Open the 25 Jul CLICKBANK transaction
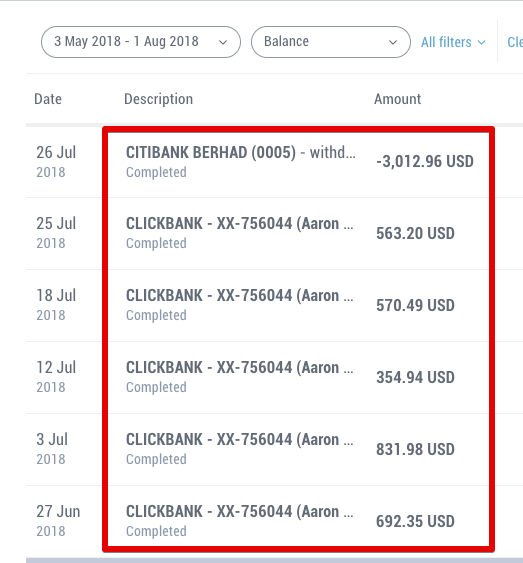Screen dimensions: 523x563 click(274, 233)
